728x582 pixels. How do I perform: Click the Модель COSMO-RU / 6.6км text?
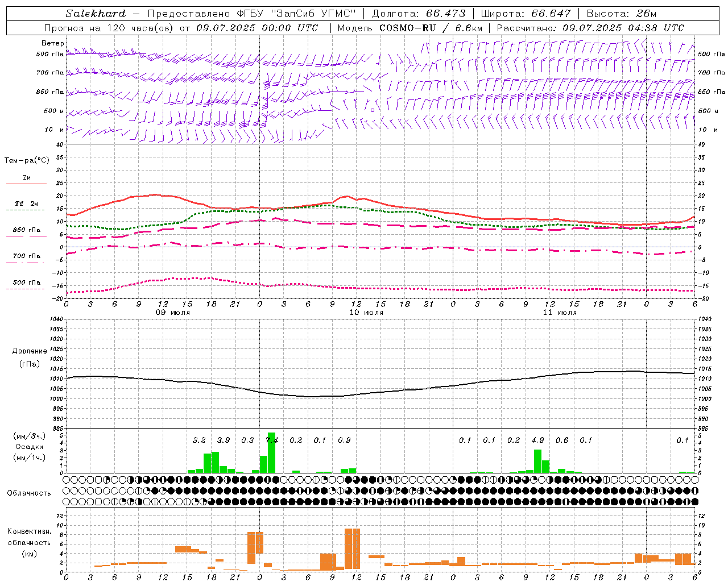tap(410, 28)
